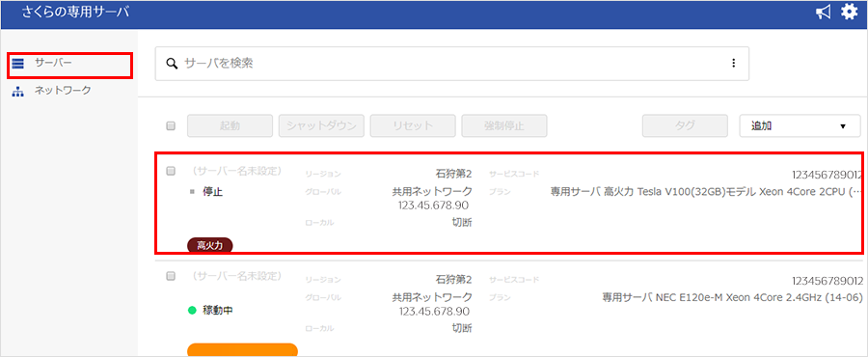The image size is (868, 357).
Task: Click the megaphone announcements icon
Action: (824, 13)
